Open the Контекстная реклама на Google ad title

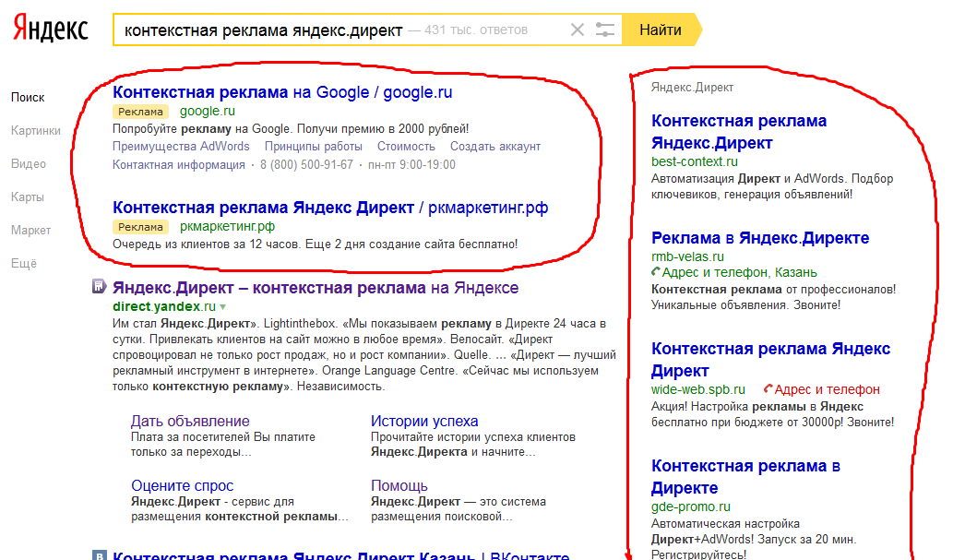click(x=282, y=92)
